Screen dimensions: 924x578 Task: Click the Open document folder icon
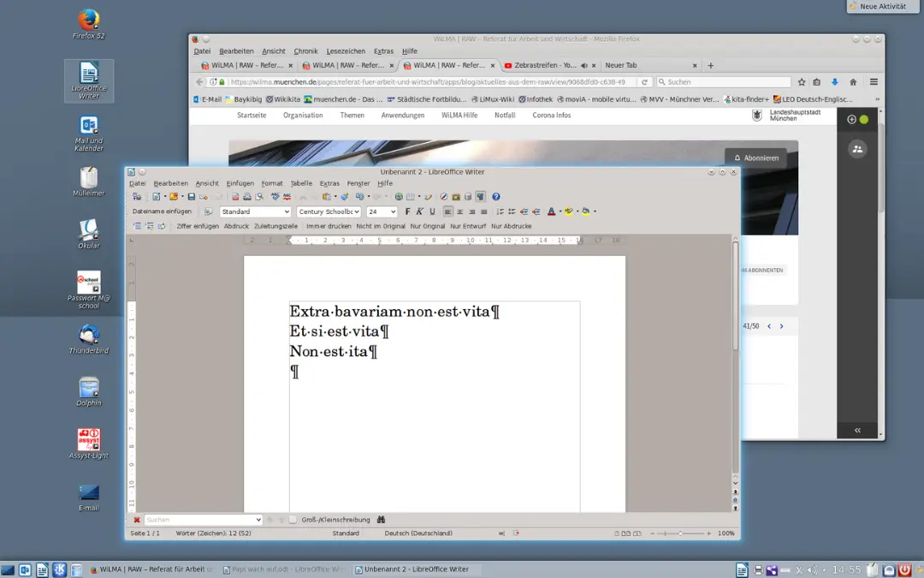pos(174,196)
